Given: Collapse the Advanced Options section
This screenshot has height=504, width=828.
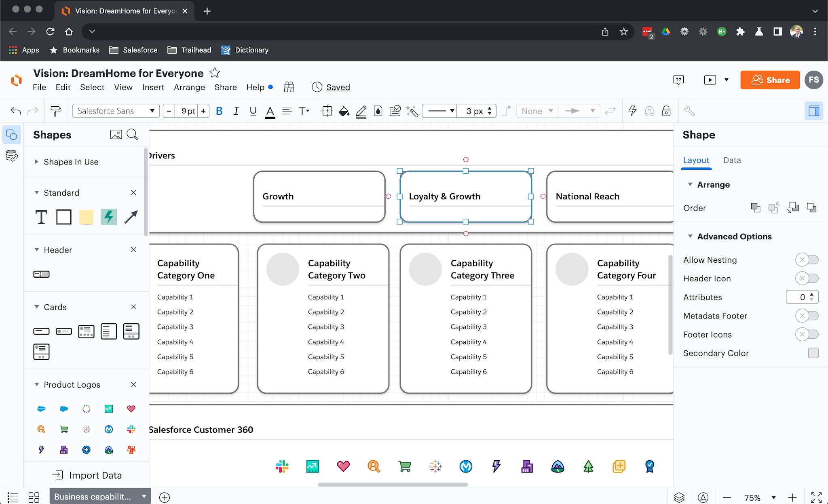Looking at the screenshot, I should (x=690, y=236).
